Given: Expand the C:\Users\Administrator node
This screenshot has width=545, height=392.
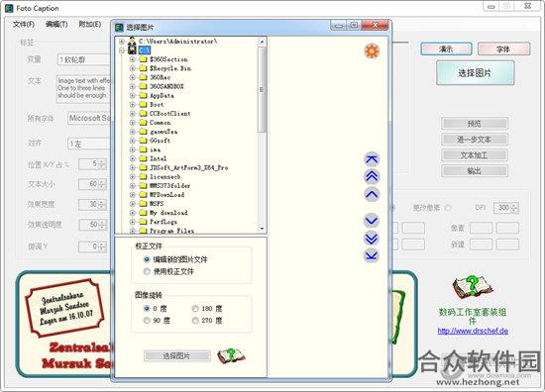Looking at the screenshot, I should 122,42.
